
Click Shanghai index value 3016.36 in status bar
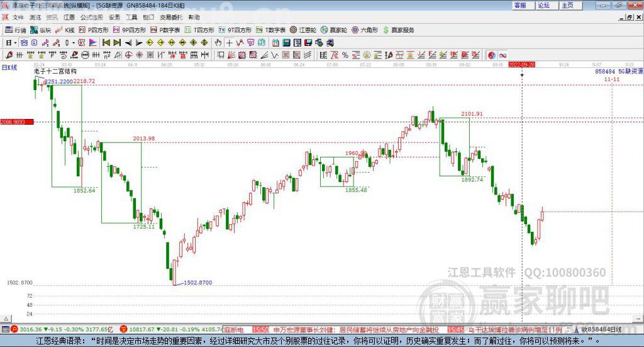click(x=30, y=329)
